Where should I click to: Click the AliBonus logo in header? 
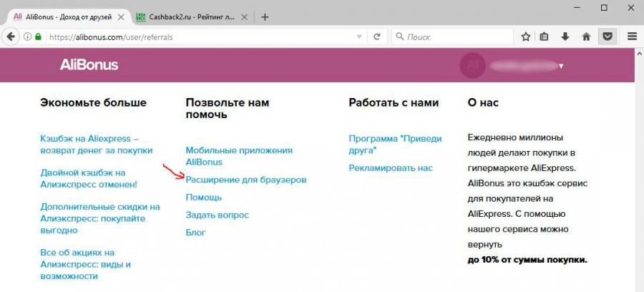click(89, 65)
